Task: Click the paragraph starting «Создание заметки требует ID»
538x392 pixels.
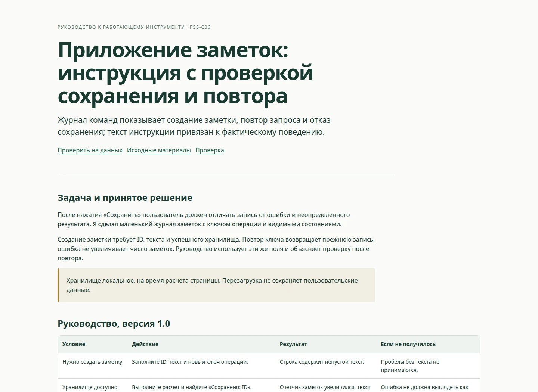Action: pyautogui.click(x=216, y=249)
